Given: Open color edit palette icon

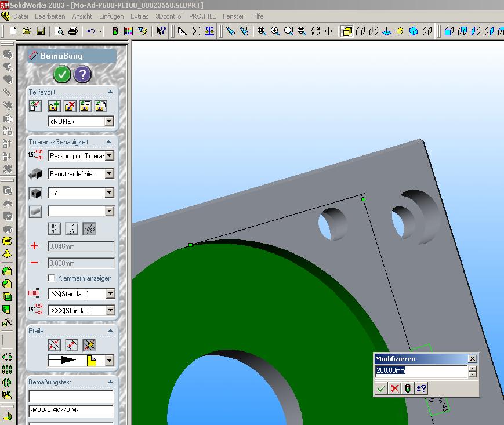Looking at the screenshot, I should pos(128,31).
